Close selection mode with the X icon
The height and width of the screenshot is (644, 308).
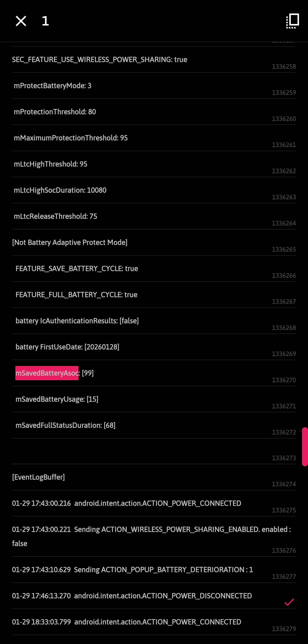point(21,21)
